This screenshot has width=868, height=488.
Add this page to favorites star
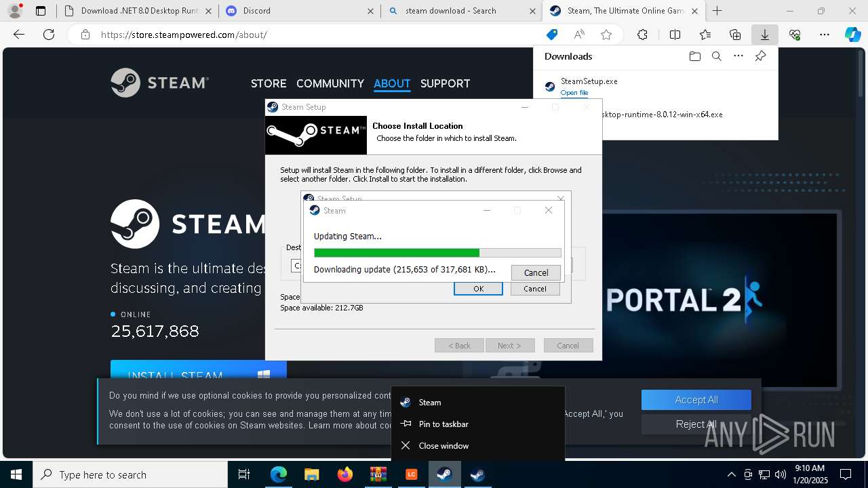(x=606, y=35)
